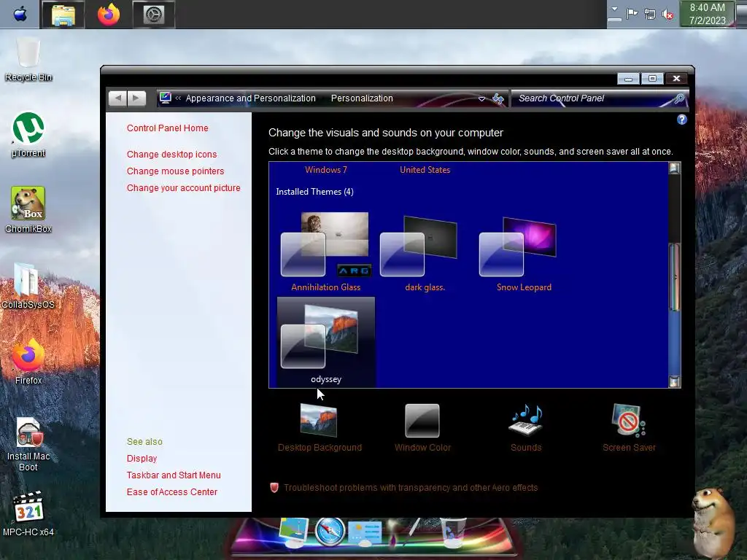Viewport: 747px width, 560px height.
Task: Click the Installed Themes (4) header
Action: tap(314, 192)
